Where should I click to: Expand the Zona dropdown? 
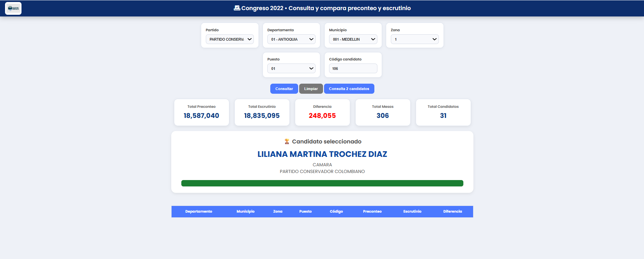(x=415, y=39)
